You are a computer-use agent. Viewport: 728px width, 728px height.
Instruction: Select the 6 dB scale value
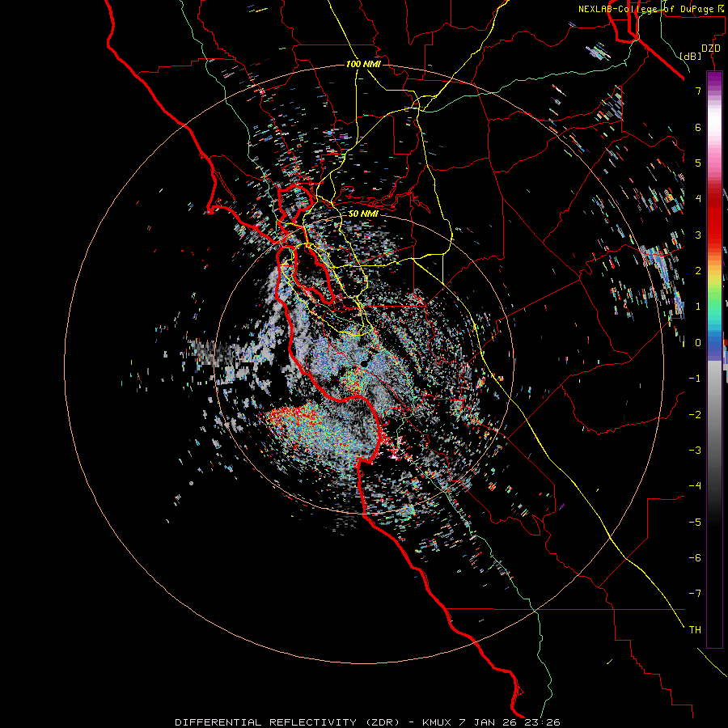tap(698, 127)
